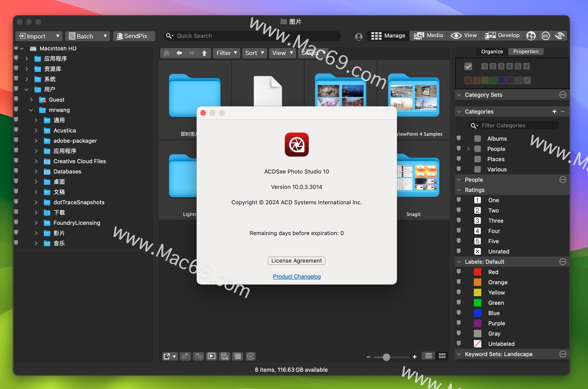Select the Organize tab
Image resolution: width=588 pixels, height=389 pixels.
[x=492, y=51]
